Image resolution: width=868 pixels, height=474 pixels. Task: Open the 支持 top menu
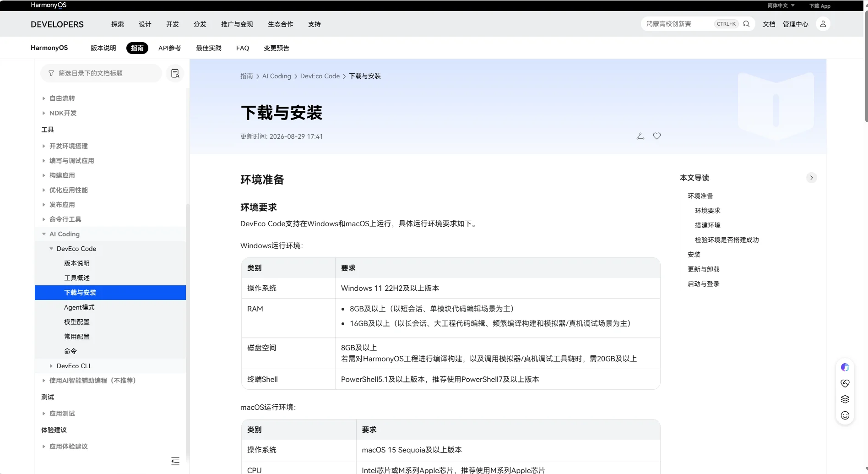coord(315,24)
